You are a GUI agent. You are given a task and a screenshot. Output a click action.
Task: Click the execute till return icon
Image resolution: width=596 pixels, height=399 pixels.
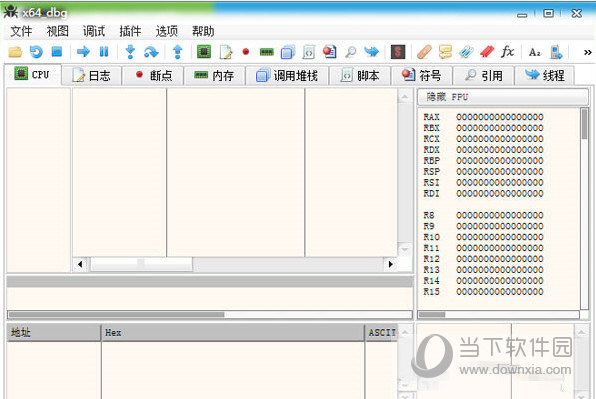[x=178, y=52]
